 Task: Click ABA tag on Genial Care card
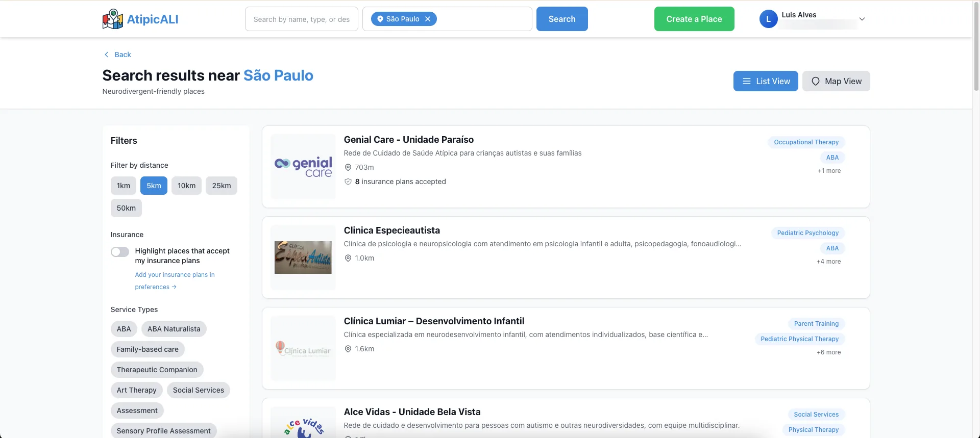pos(832,158)
